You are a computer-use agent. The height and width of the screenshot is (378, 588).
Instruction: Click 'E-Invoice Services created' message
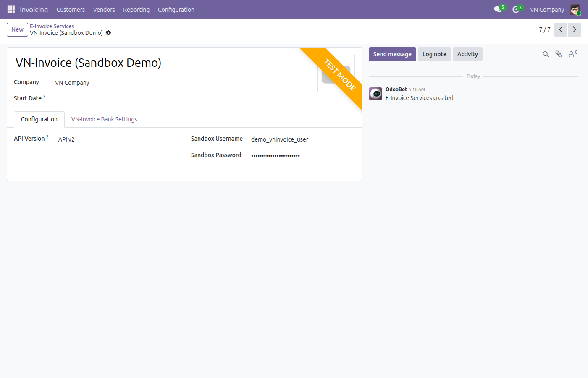pos(419,98)
